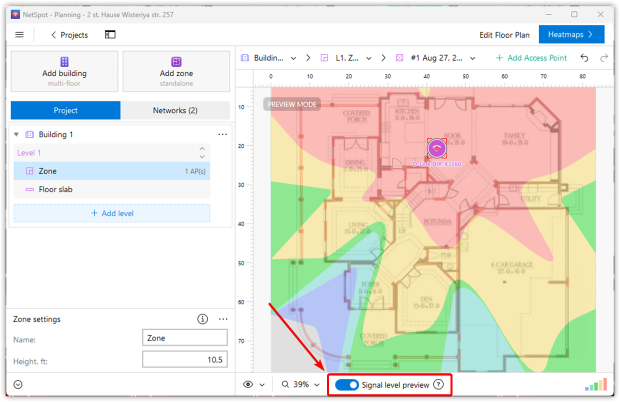Open Zone settings more options
The height and width of the screenshot is (402, 620).
click(x=223, y=319)
